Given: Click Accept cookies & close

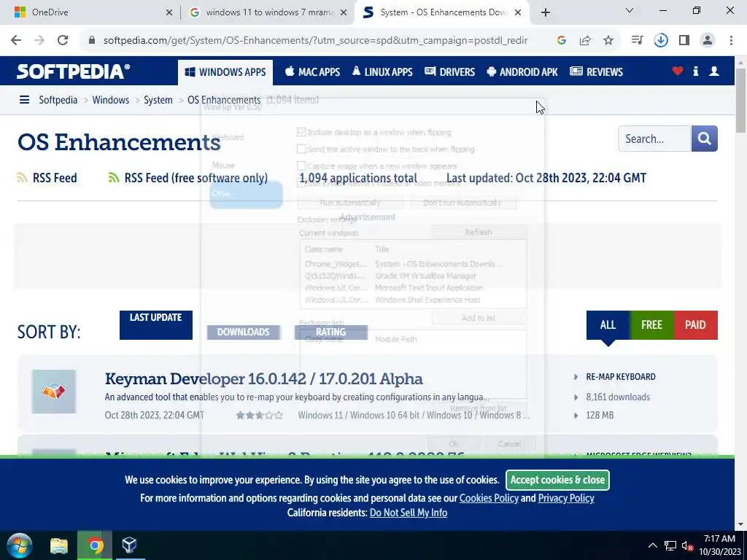Looking at the screenshot, I should click(x=557, y=480).
